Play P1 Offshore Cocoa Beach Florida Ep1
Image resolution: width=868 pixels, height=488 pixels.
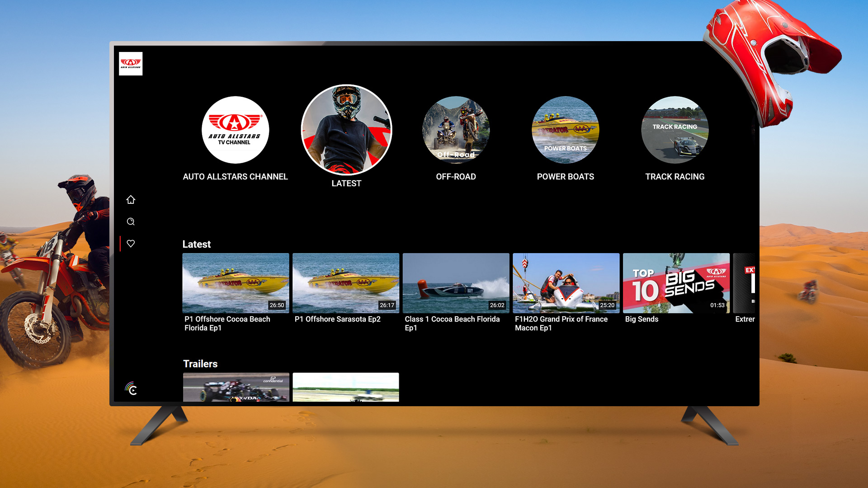[236, 283]
